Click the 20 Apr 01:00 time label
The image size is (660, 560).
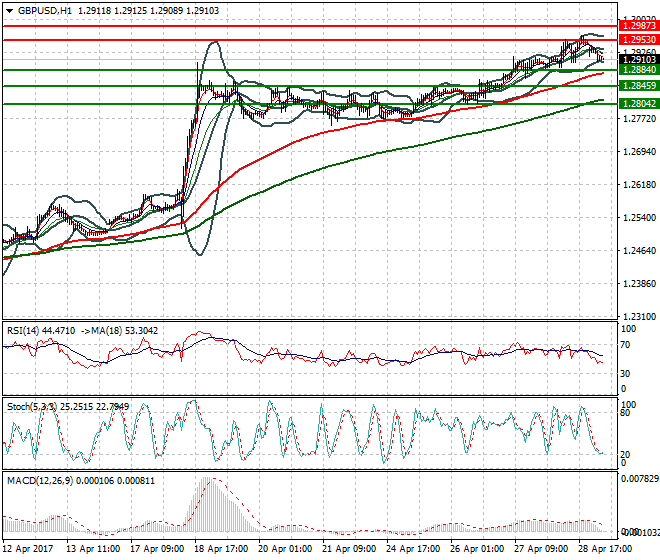pos(285,549)
